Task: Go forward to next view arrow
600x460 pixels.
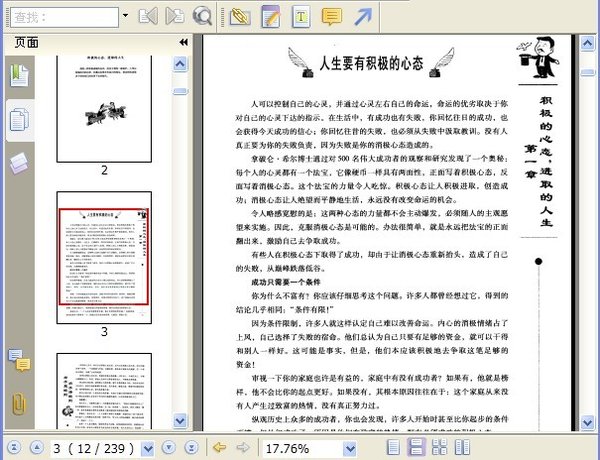Action: click(243, 447)
